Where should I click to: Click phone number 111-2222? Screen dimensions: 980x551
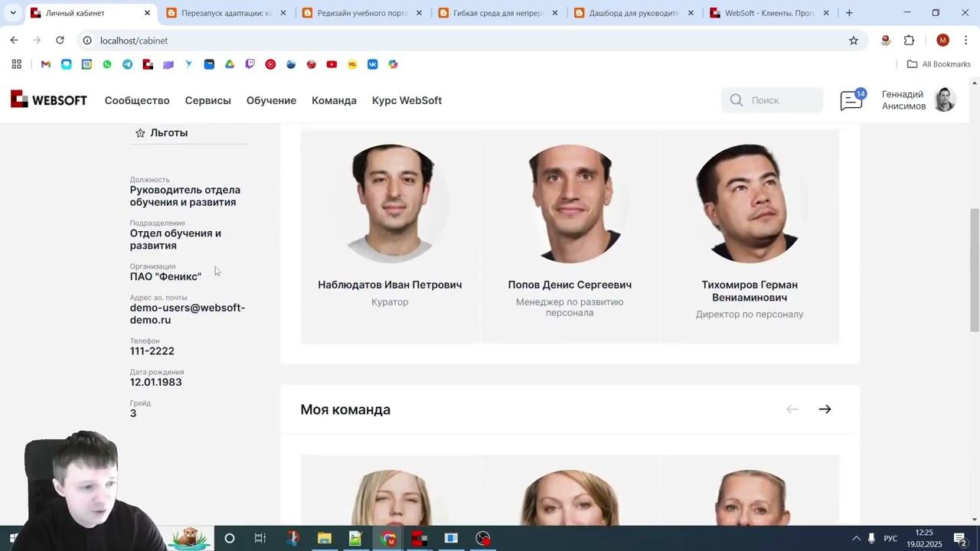click(152, 351)
